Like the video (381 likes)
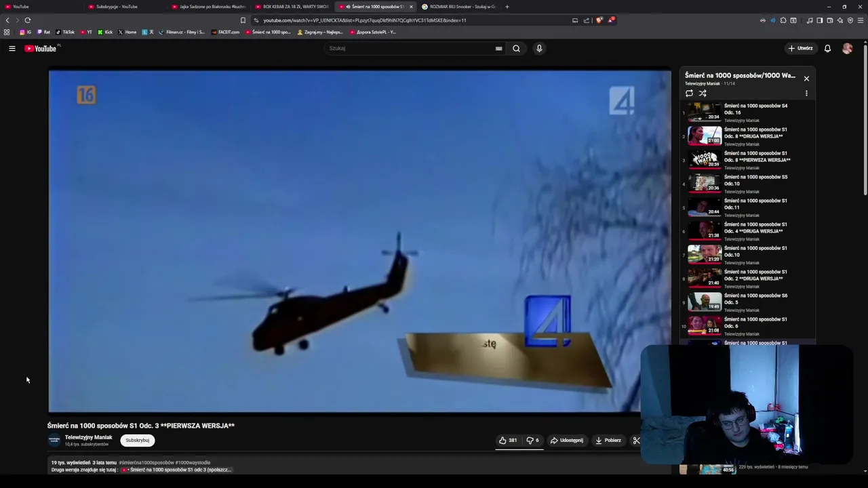The image size is (868, 488). (508, 441)
